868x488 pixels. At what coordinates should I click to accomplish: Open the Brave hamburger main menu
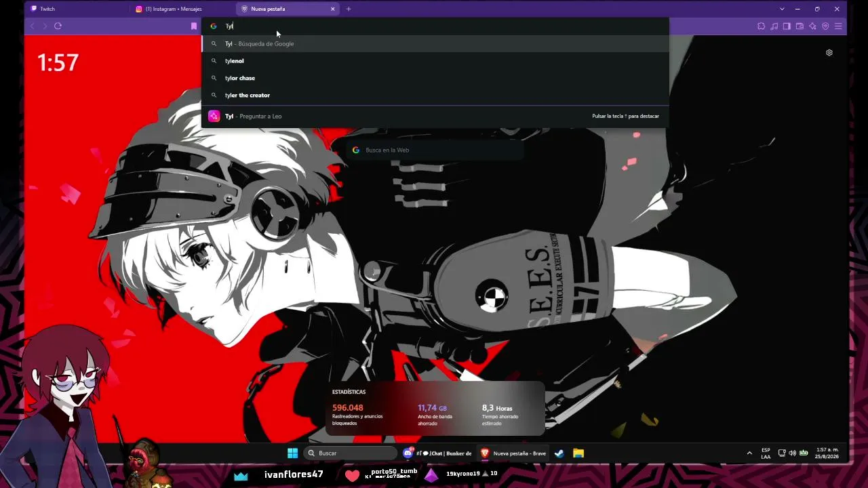click(838, 26)
